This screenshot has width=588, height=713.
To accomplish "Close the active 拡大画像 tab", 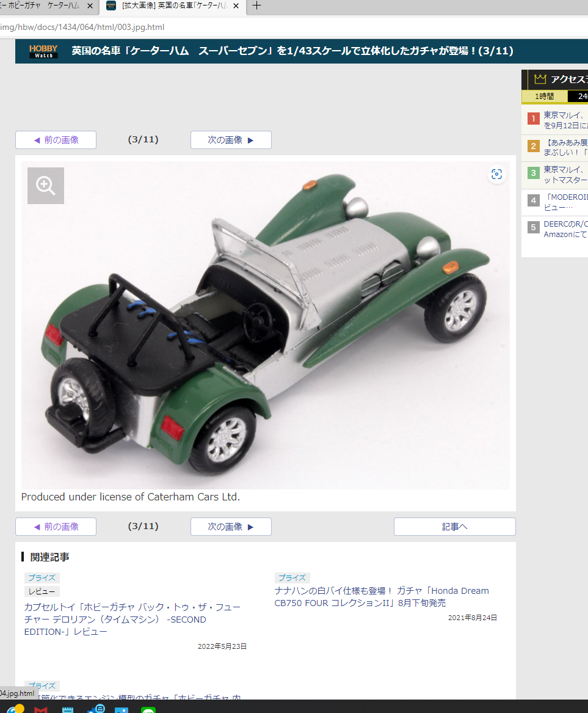I will click(236, 6).
